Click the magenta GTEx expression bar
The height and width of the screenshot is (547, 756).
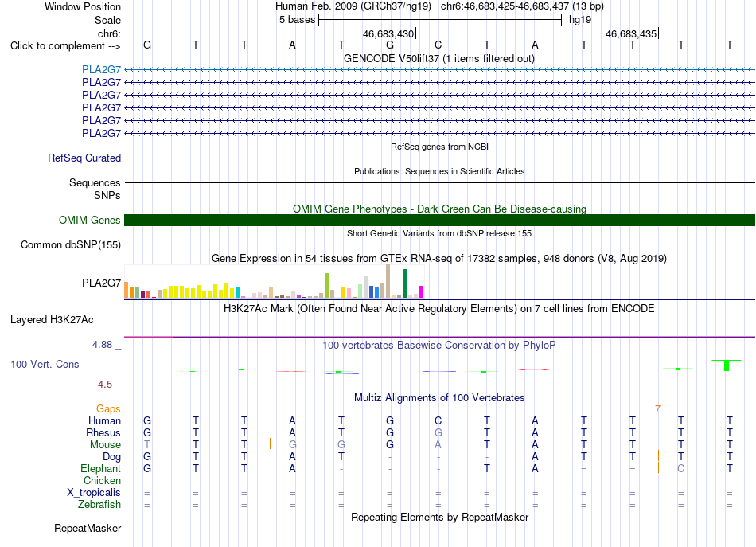pyautogui.click(x=421, y=292)
